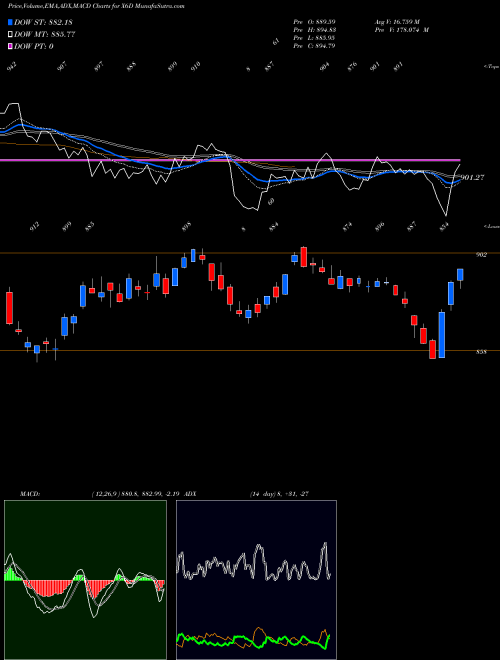The width and height of the screenshot is (500, 660).
Task: Click the blue DOW ST legend swatch
Action: [10, 22]
